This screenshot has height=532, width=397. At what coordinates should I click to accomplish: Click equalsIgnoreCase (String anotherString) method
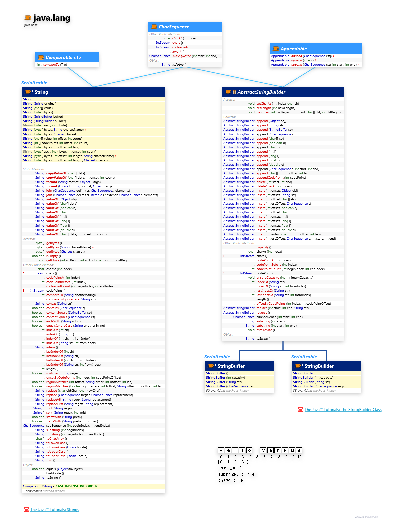click(x=76, y=326)
